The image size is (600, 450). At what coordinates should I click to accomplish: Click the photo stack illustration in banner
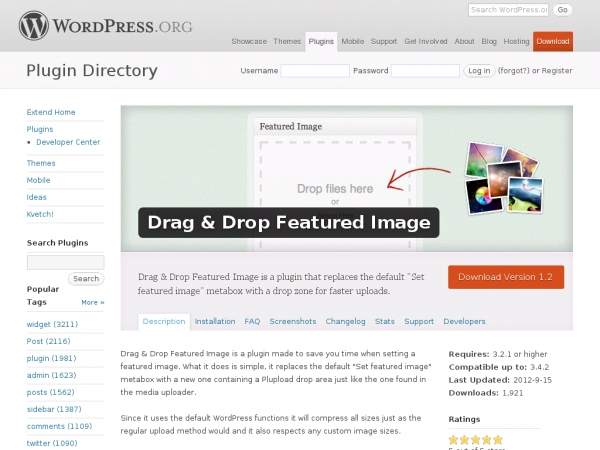[504, 178]
